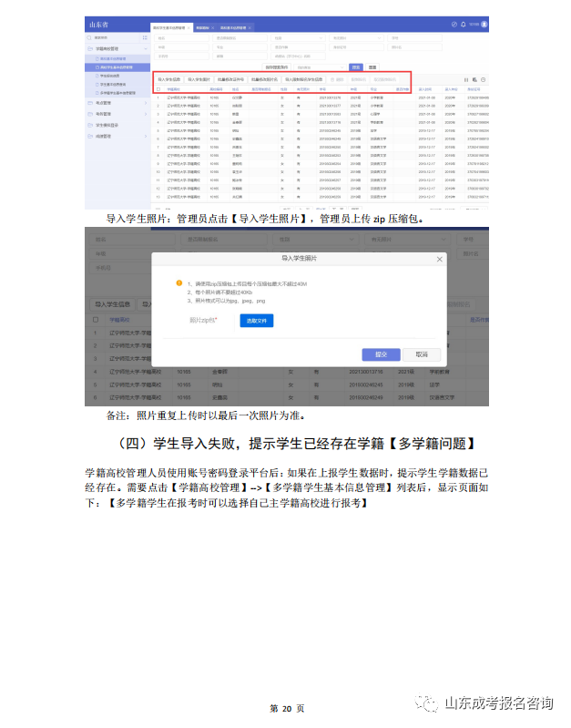The height and width of the screenshot is (728, 571).
Task: Click the 重置 button next to 搜索
Action: pyautogui.click(x=372, y=67)
